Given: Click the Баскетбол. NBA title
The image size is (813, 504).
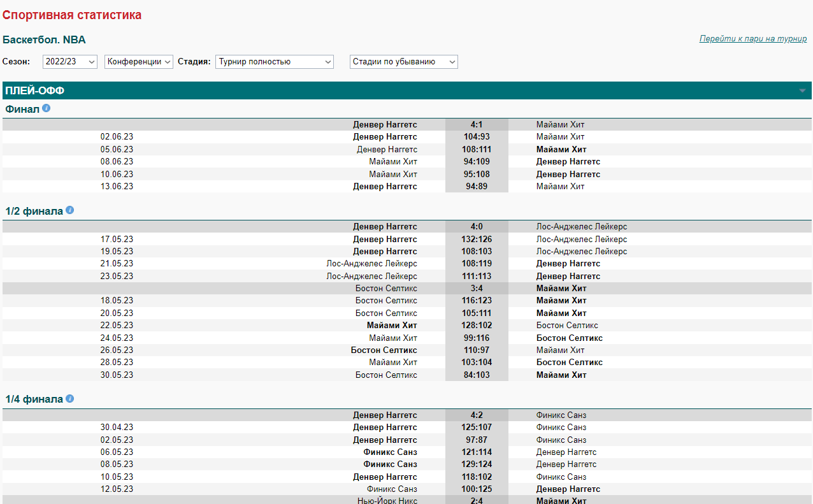Looking at the screenshot, I should pos(44,40).
